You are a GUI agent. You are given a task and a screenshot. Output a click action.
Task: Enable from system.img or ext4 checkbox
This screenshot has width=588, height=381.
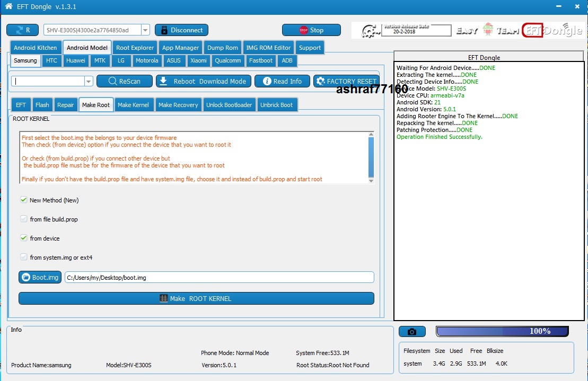(24, 258)
